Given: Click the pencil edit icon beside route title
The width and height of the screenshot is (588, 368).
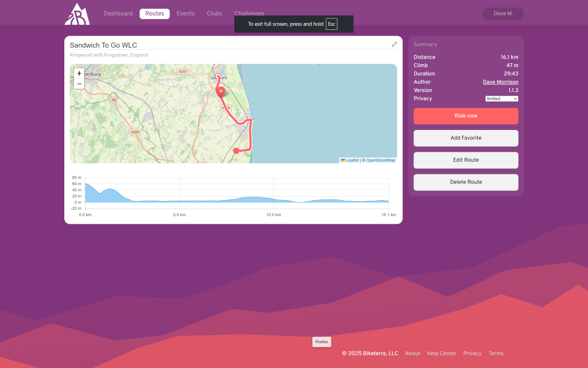Looking at the screenshot, I should click(394, 44).
